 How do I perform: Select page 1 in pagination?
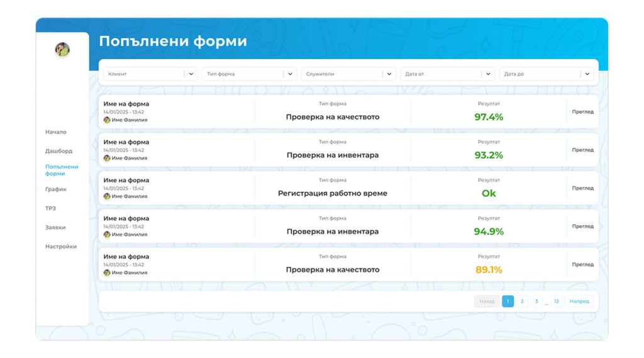coord(508,301)
